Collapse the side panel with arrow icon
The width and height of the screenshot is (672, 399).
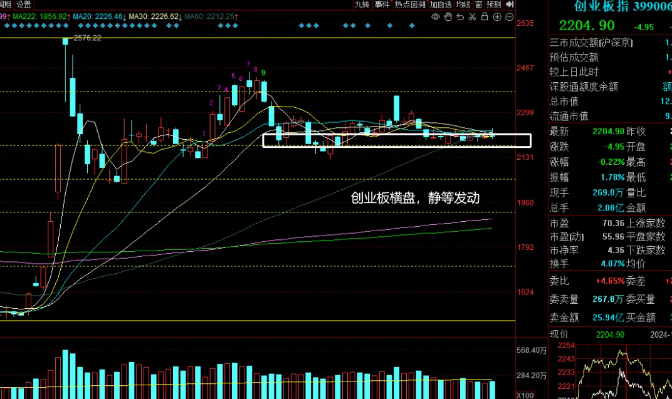click(510, 4)
